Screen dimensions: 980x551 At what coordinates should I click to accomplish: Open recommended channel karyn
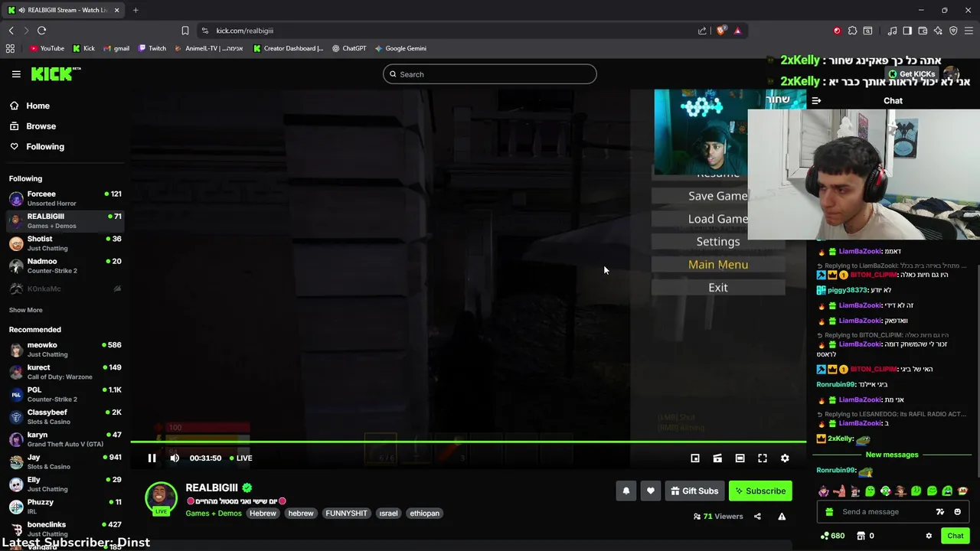[x=65, y=439]
